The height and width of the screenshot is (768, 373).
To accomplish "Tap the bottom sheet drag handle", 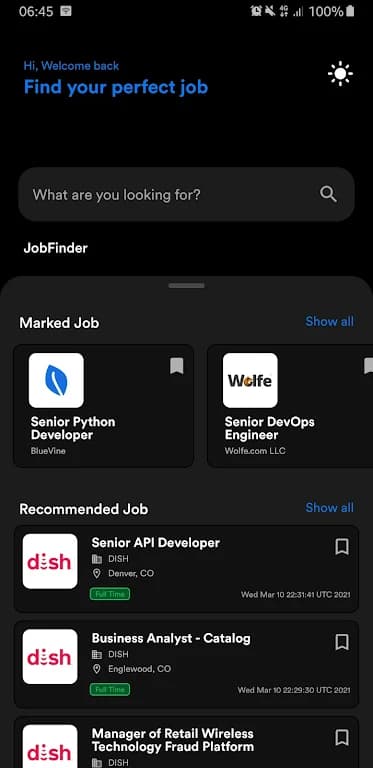I will point(186,286).
